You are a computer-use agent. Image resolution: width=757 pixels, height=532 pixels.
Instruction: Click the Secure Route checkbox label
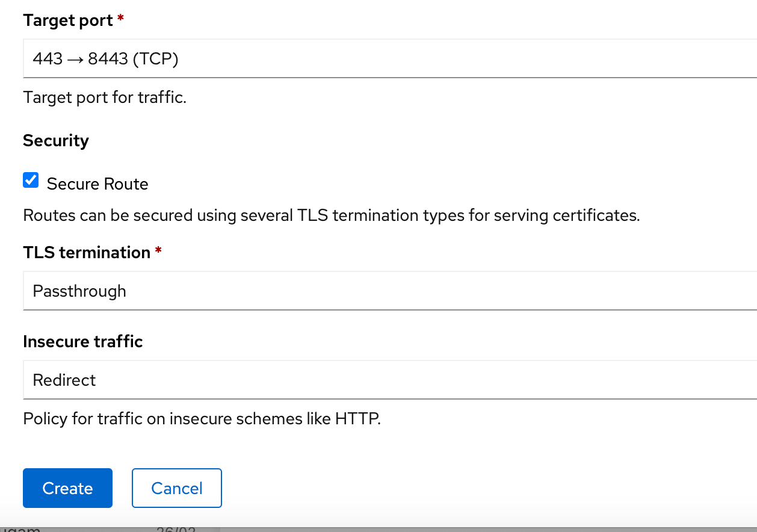pos(97,184)
